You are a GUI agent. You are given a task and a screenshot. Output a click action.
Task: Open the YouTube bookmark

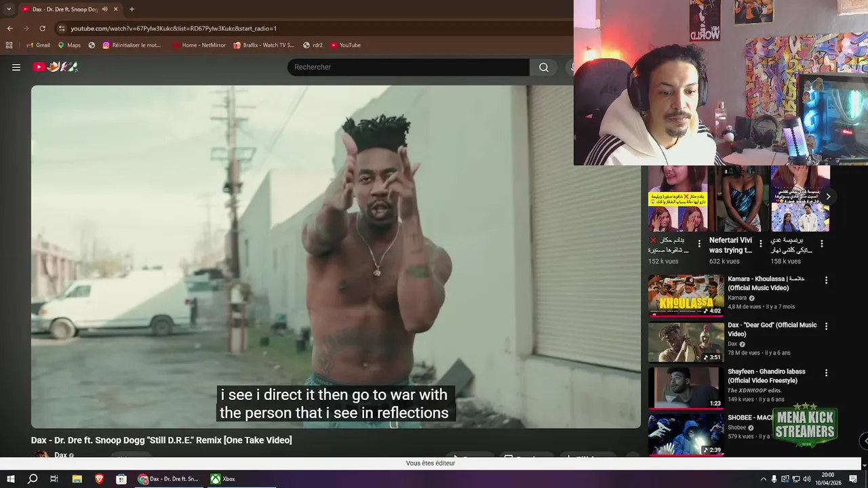pyautogui.click(x=345, y=45)
